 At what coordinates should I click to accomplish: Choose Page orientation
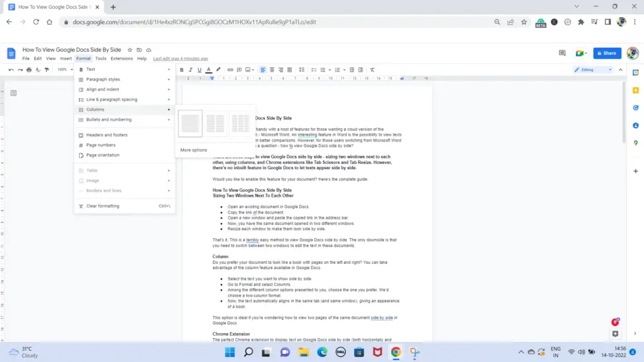pos(125,155)
